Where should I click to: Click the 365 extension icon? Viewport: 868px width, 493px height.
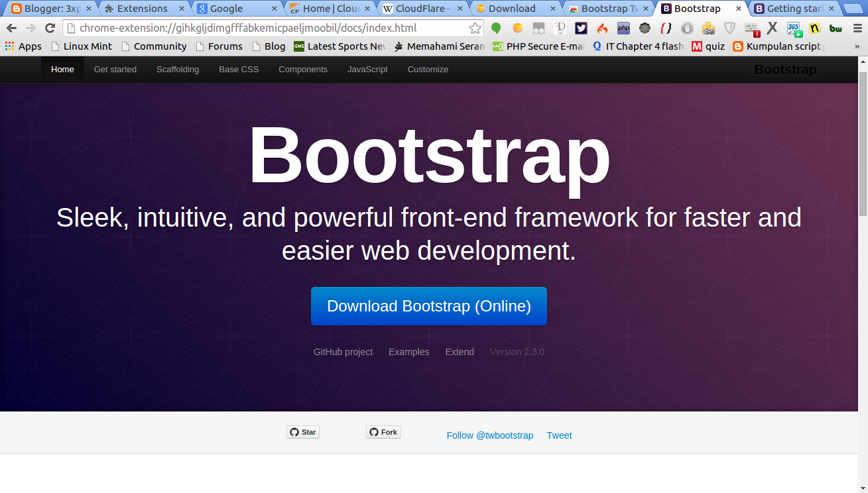(794, 29)
